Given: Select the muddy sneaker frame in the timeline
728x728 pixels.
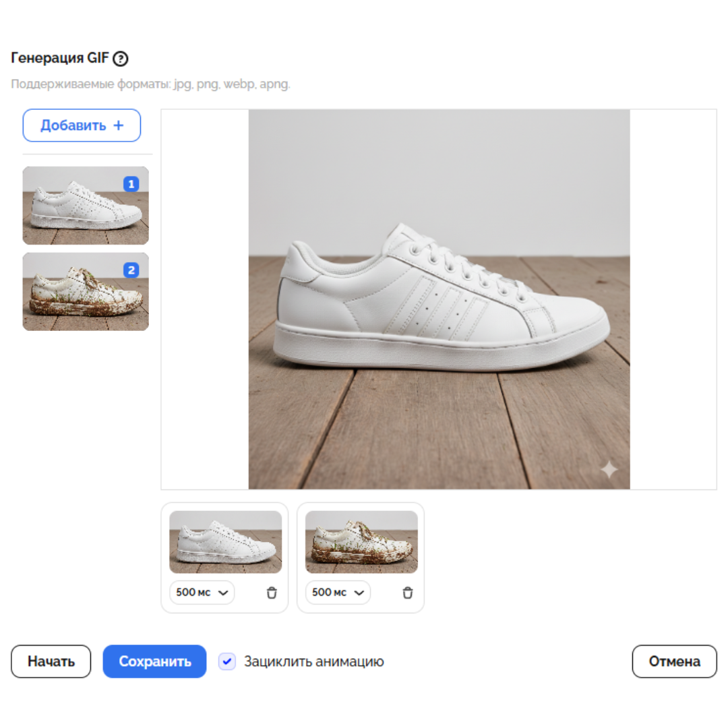Looking at the screenshot, I should pyautogui.click(x=362, y=542).
